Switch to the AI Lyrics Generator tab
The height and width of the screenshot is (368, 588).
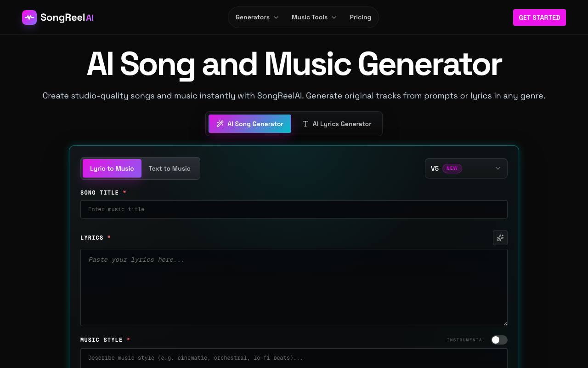pos(337,124)
